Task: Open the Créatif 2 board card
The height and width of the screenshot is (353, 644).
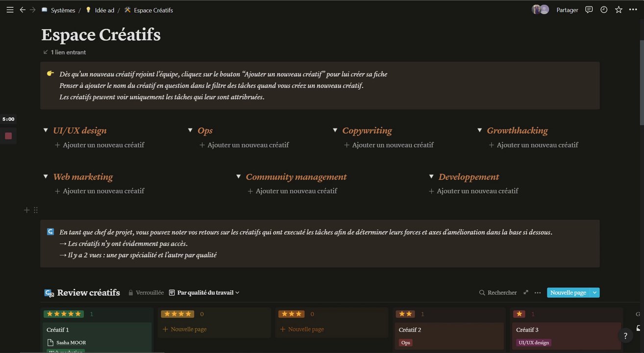Action: pos(449,330)
